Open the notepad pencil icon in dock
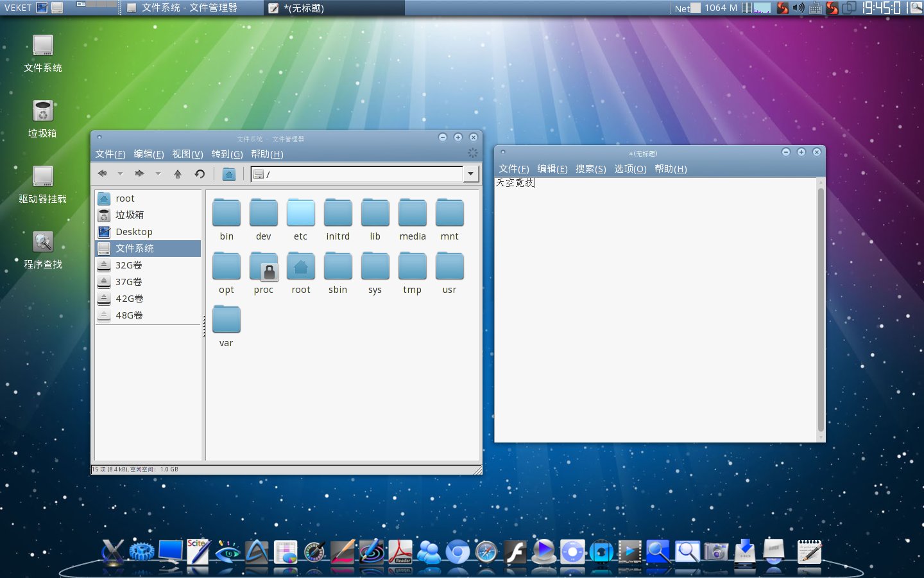Viewport: 924px width, 578px height. [x=809, y=552]
